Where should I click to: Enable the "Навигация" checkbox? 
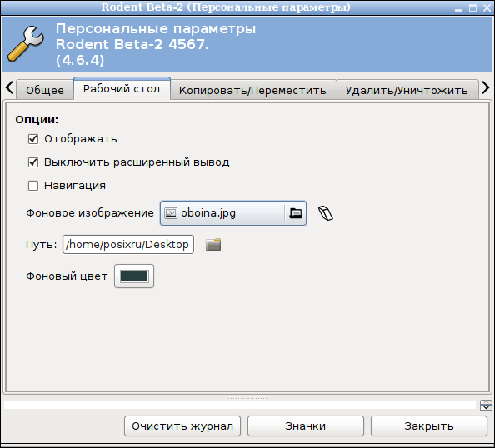[33, 186]
